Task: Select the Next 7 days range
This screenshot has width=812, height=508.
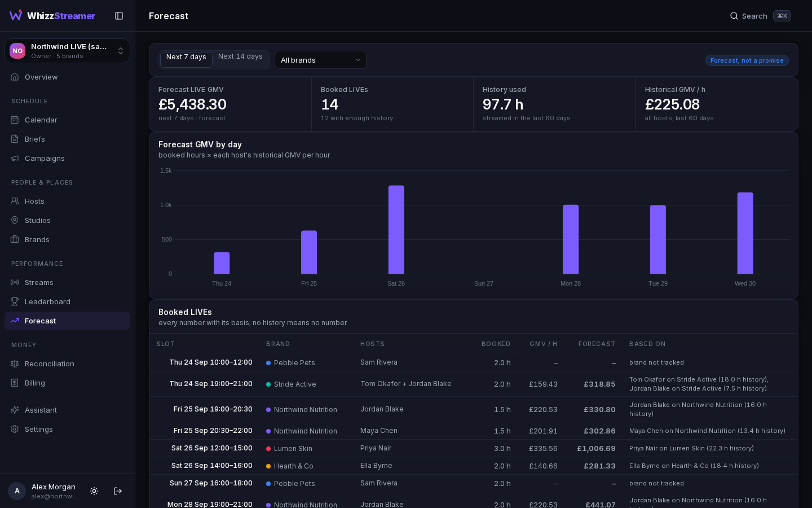Action: 186,59
